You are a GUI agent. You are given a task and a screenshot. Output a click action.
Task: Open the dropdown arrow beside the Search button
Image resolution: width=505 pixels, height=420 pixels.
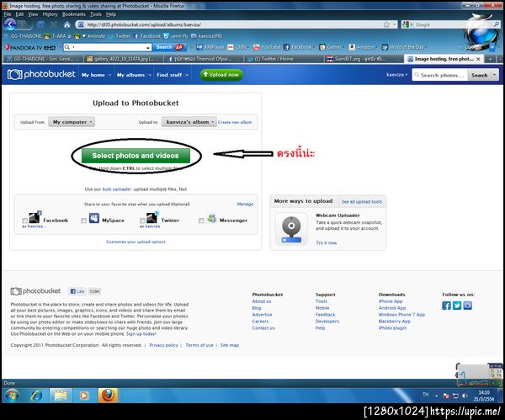coord(494,75)
